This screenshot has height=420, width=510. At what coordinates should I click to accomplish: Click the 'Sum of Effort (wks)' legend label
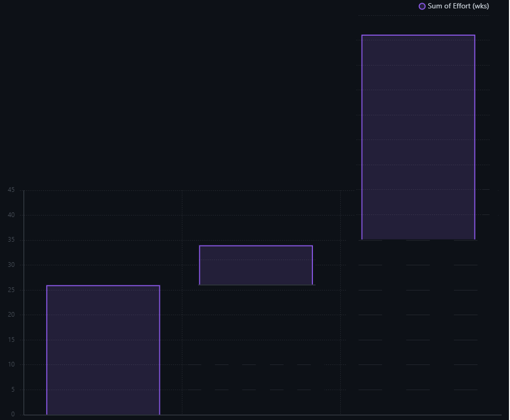458,6
